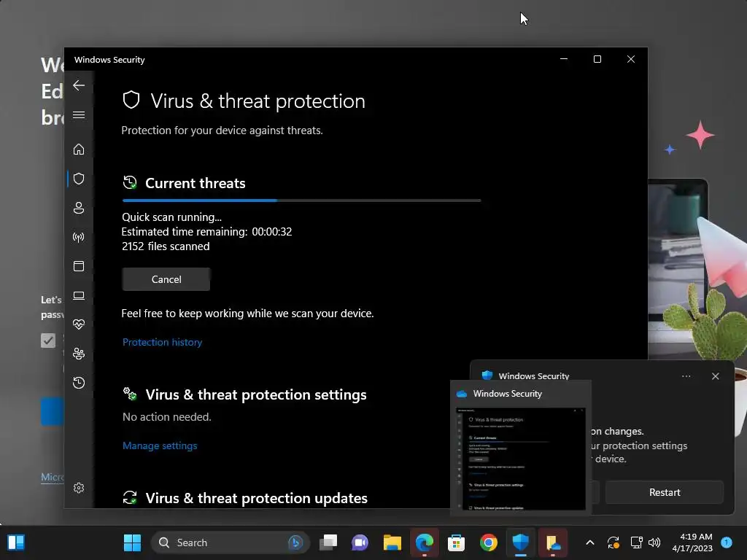The width and height of the screenshot is (747, 560).
Task: Click the taskbar Search box
Action: 231,542
